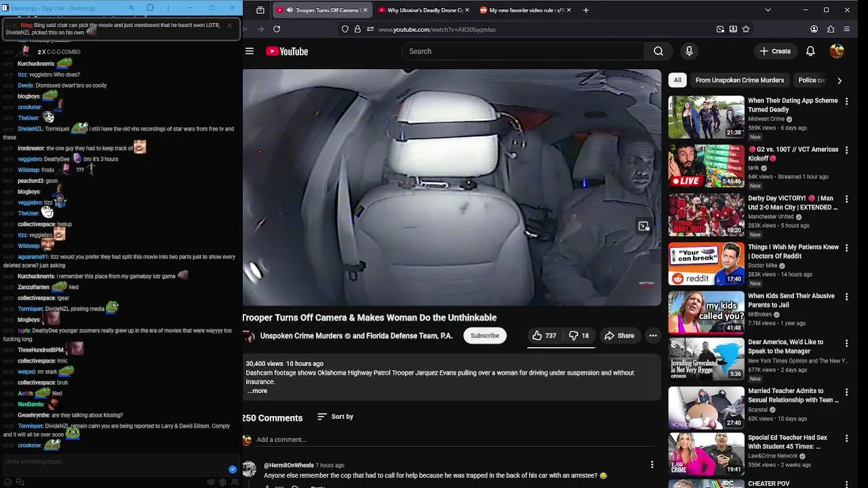Image resolution: width=868 pixels, height=488 pixels.
Task: Click the blue checkmark in chat input
Action: (233, 469)
